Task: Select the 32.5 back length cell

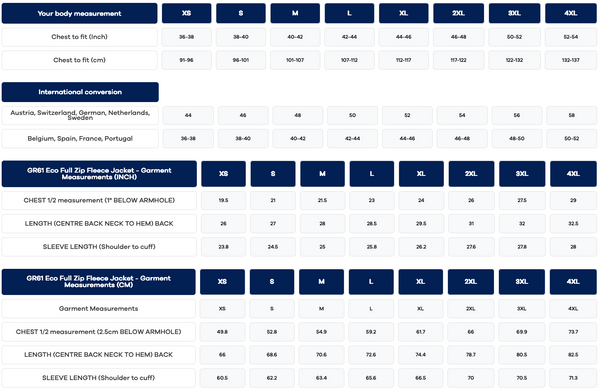Action: pos(573,224)
